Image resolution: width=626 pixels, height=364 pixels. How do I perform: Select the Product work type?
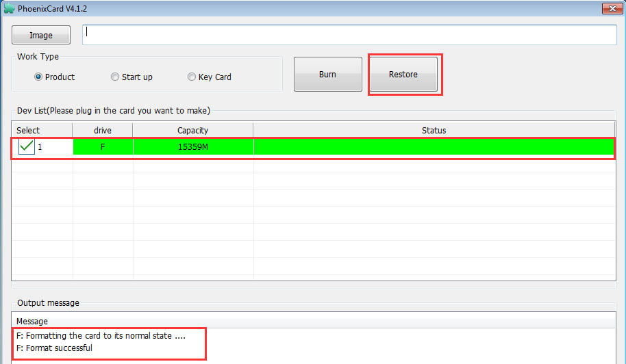point(38,77)
